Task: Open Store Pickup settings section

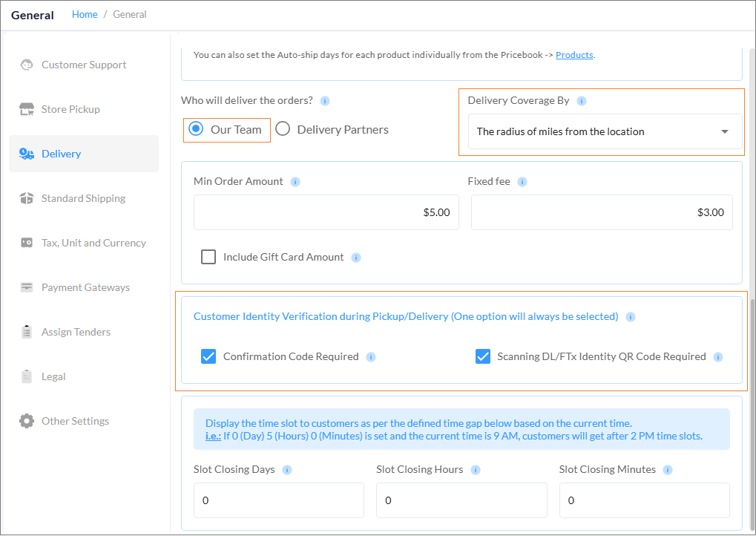Action: click(x=84, y=109)
